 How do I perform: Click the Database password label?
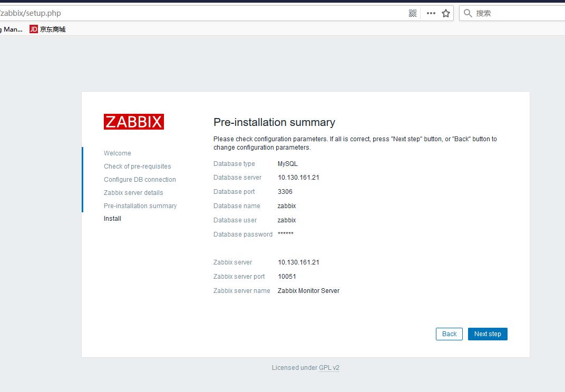243,234
